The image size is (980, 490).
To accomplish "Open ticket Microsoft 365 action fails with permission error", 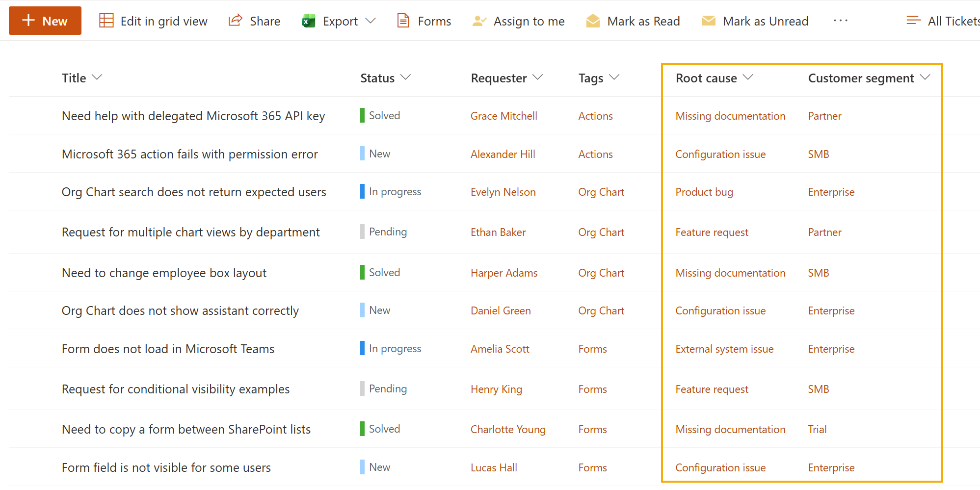I will pyautogui.click(x=190, y=154).
